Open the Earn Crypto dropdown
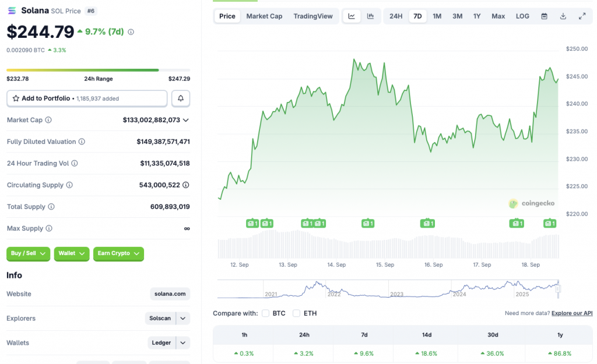This screenshot has width=597, height=364. point(118,253)
